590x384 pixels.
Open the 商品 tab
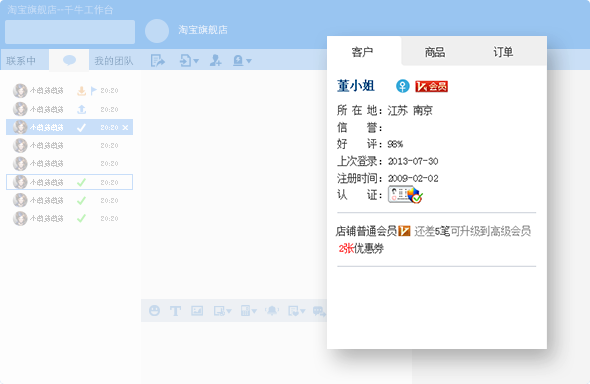pos(435,52)
